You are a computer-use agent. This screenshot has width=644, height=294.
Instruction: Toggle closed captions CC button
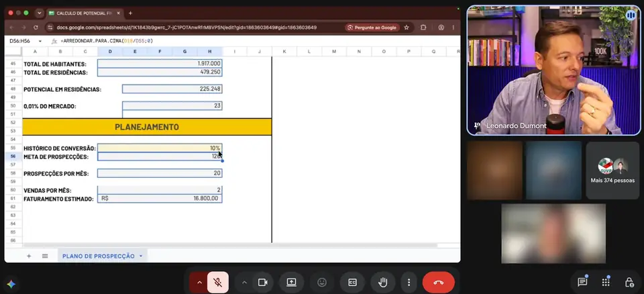[x=352, y=283]
